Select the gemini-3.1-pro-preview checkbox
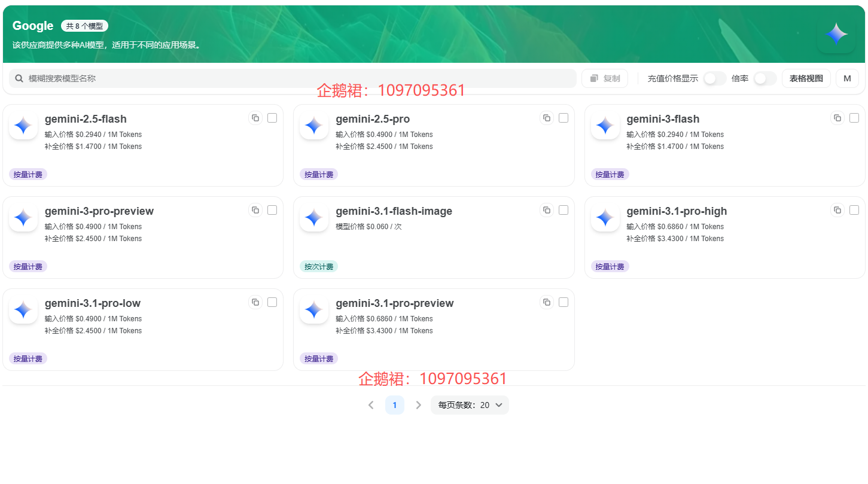This screenshot has height=484, width=868. tap(564, 302)
